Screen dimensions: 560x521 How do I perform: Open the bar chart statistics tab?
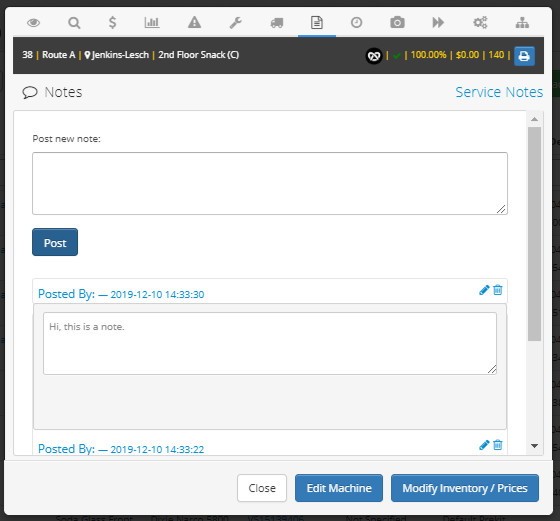[x=152, y=22]
